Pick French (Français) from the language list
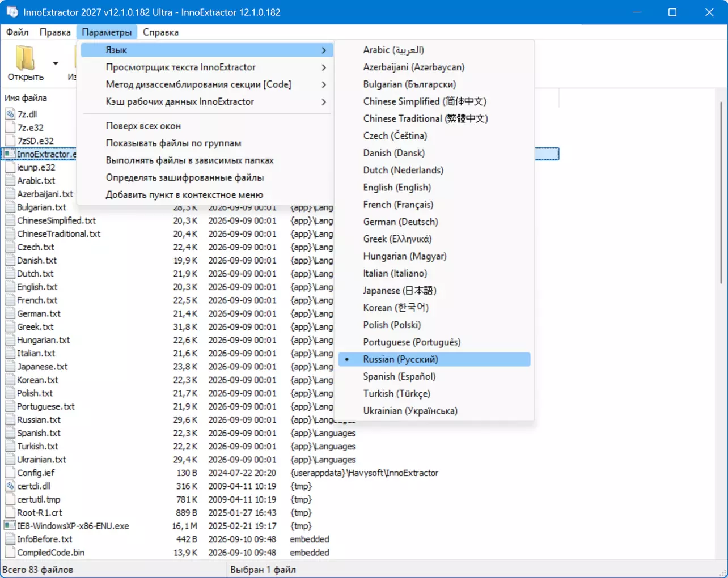 coord(434,205)
